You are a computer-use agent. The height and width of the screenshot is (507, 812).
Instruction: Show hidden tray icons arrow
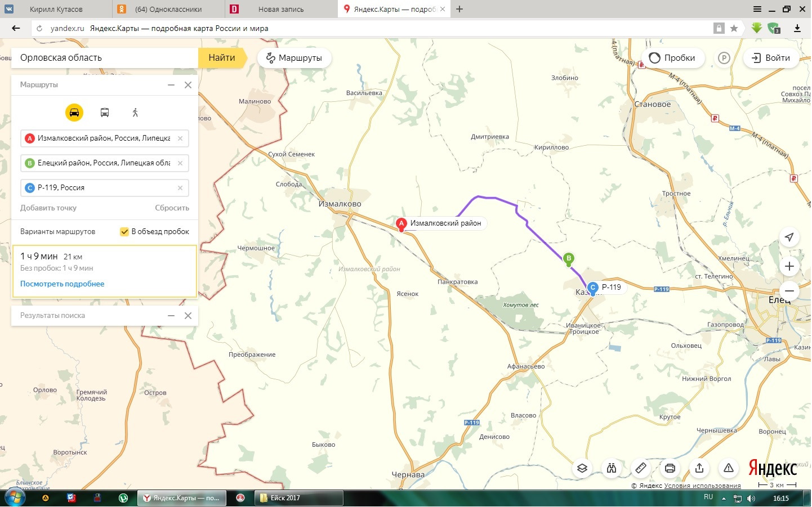point(724,499)
